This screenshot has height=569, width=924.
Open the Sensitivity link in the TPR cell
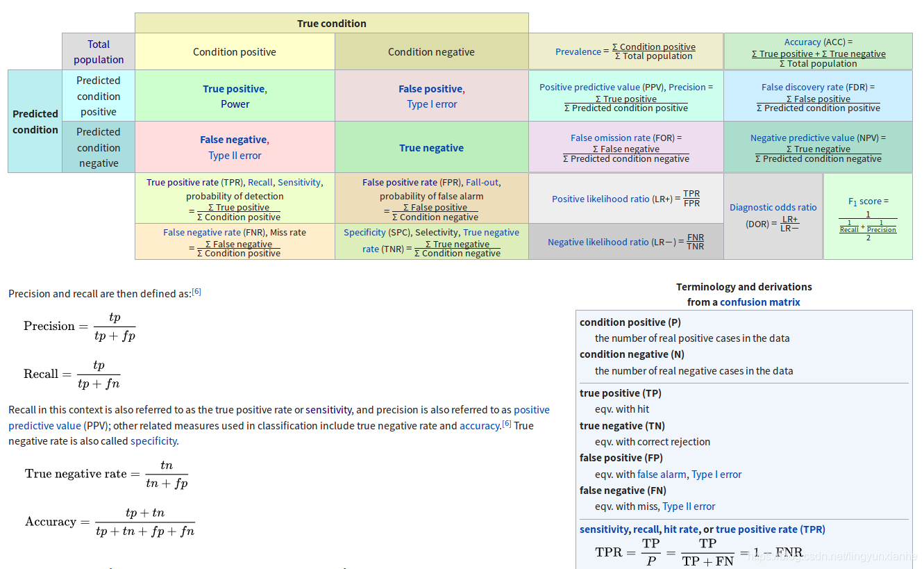(x=299, y=183)
